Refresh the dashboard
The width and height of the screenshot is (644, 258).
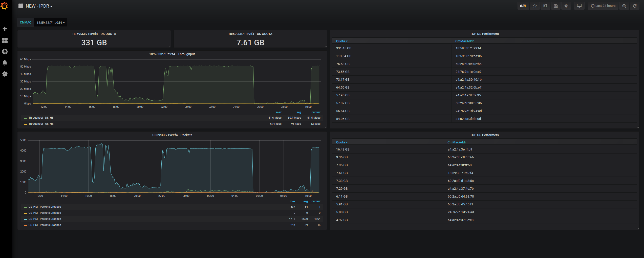tap(635, 6)
